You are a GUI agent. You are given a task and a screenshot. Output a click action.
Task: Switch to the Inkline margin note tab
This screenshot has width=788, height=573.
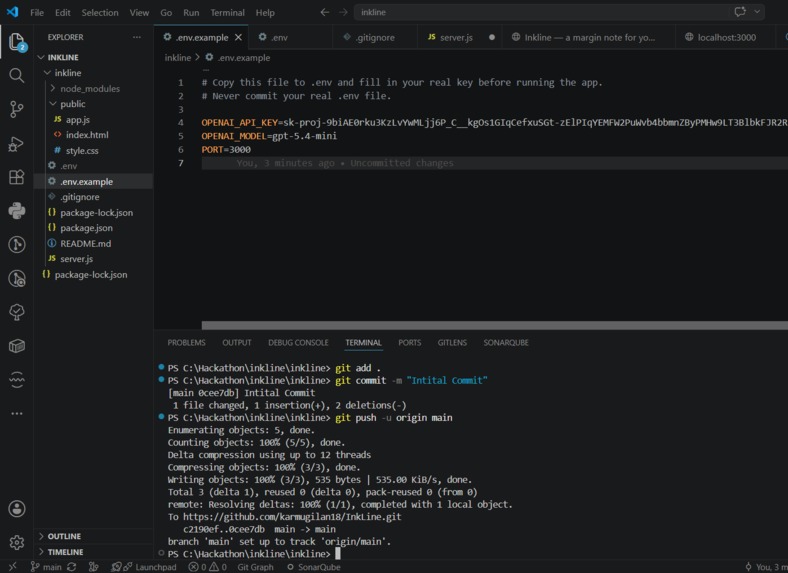(x=586, y=37)
